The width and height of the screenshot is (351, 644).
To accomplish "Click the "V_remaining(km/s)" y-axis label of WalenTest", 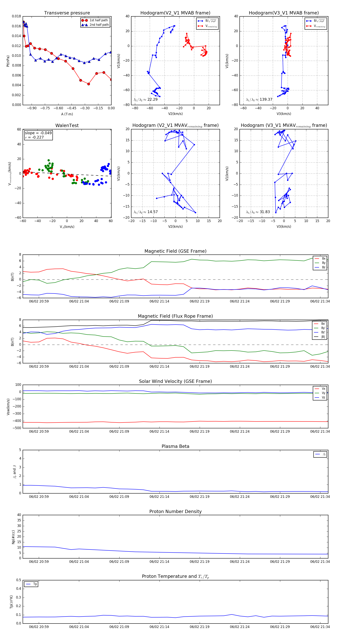I will point(10,173).
